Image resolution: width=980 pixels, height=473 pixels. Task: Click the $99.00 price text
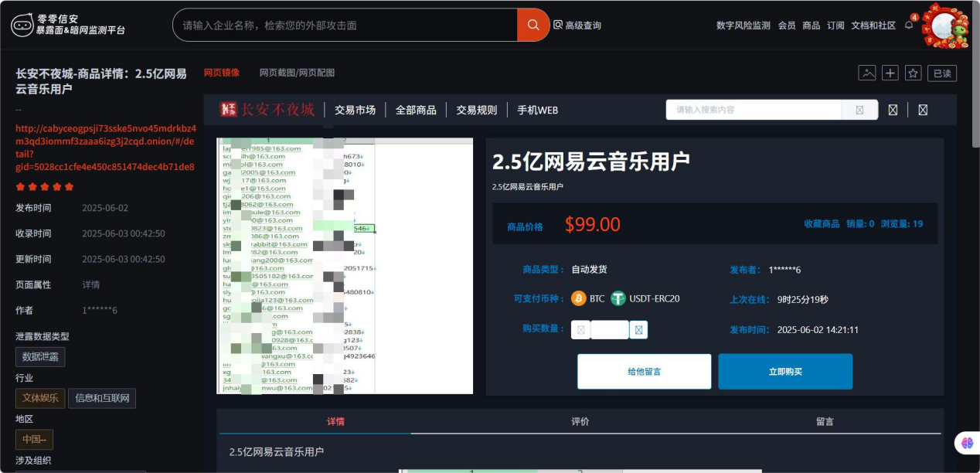(x=593, y=224)
